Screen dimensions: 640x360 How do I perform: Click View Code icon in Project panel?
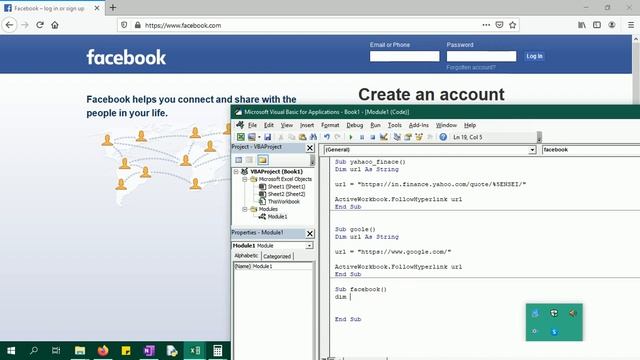[238, 160]
